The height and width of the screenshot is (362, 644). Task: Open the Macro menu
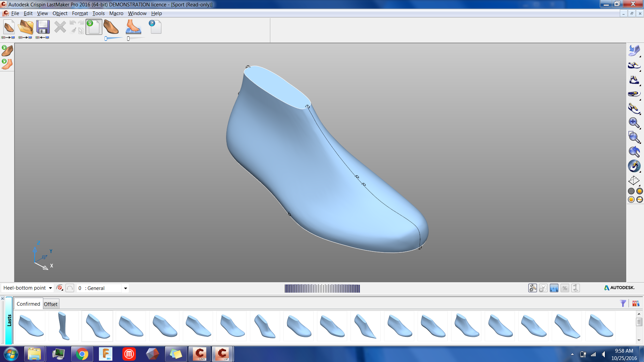point(116,13)
